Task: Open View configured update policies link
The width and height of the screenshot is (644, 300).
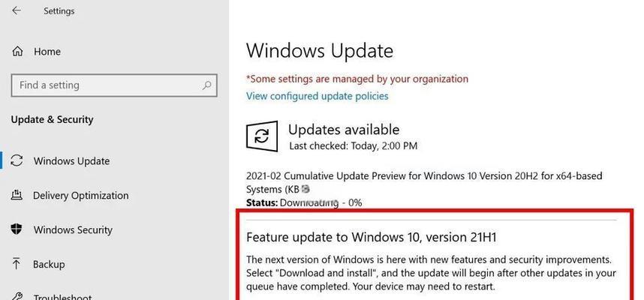Action: coord(317,96)
